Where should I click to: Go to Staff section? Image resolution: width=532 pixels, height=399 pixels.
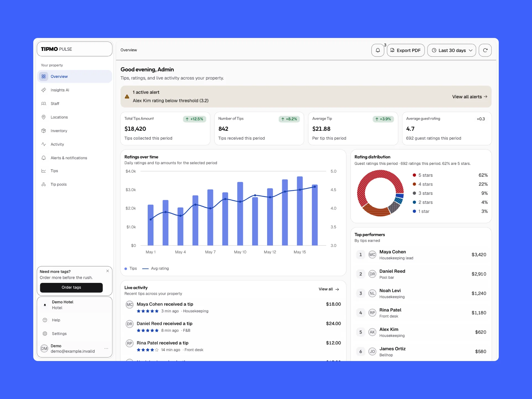pyautogui.click(x=75, y=104)
